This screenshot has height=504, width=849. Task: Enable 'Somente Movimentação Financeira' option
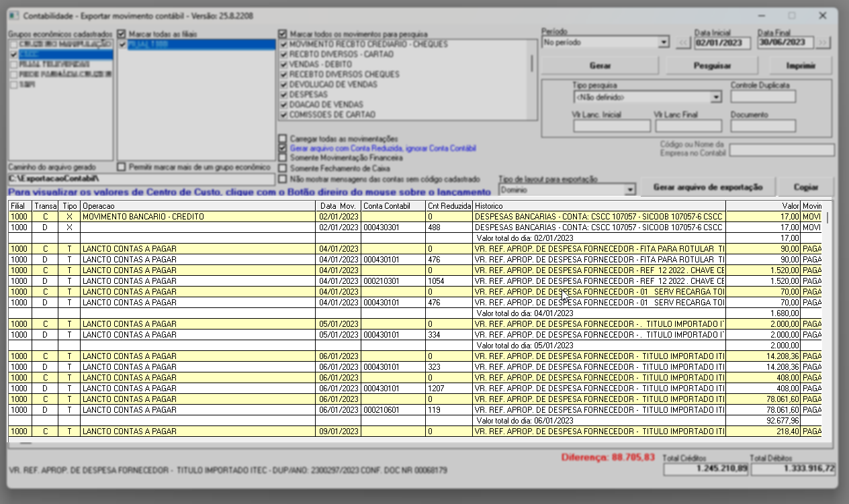tap(283, 158)
